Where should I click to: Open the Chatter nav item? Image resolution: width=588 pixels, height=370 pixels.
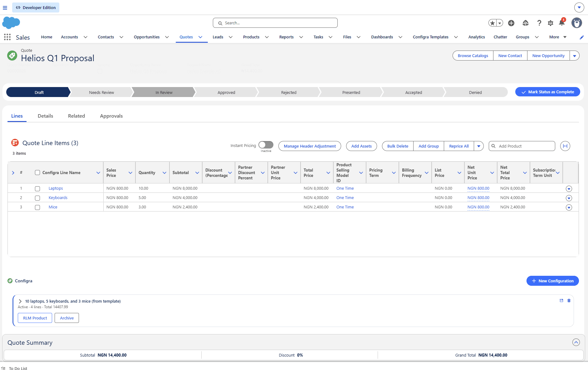tap(500, 37)
